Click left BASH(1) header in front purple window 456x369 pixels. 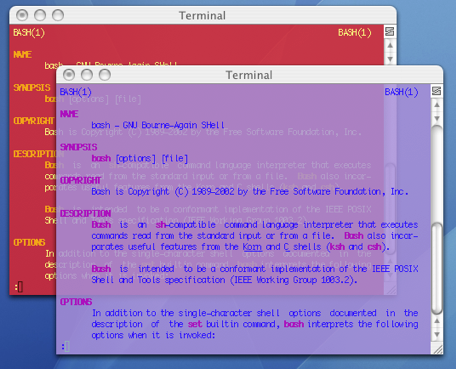pyautogui.click(x=76, y=92)
